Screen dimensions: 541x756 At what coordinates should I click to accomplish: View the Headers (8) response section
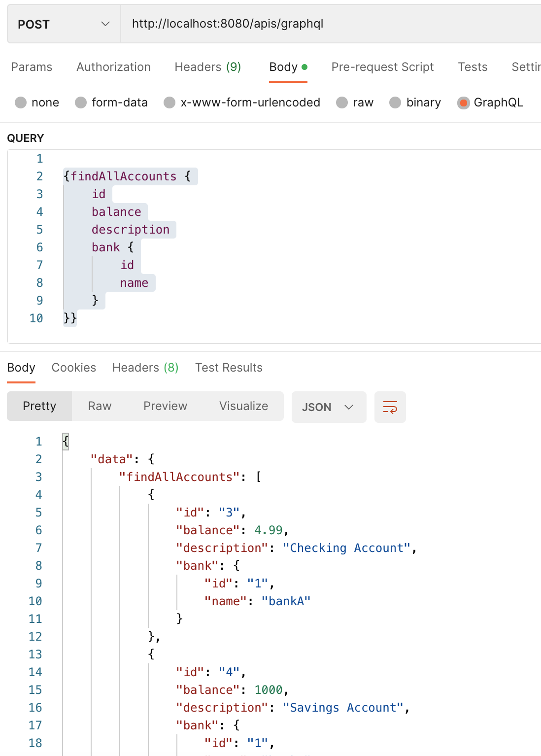[144, 367]
